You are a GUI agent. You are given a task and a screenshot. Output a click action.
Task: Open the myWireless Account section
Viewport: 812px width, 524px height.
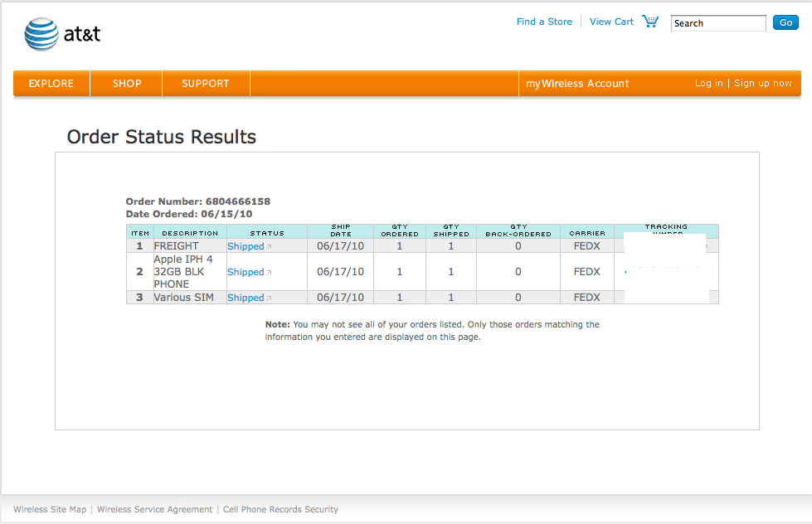click(x=577, y=84)
